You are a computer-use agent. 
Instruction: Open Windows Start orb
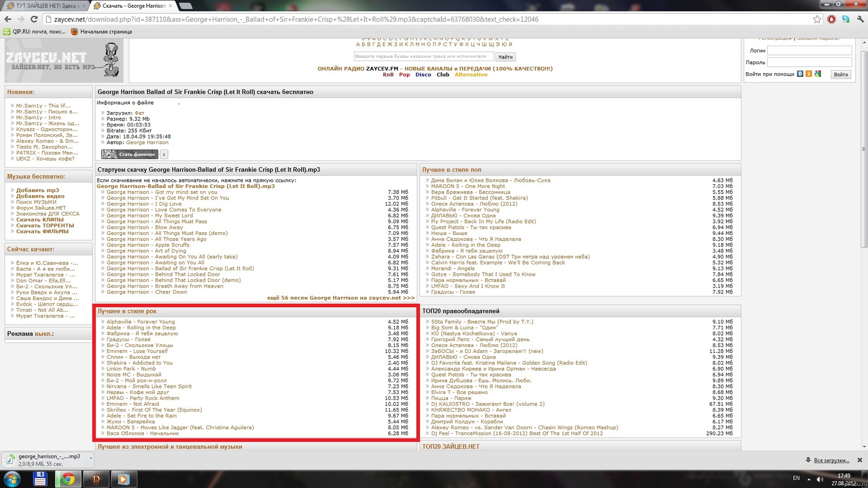[x=11, y=479]
